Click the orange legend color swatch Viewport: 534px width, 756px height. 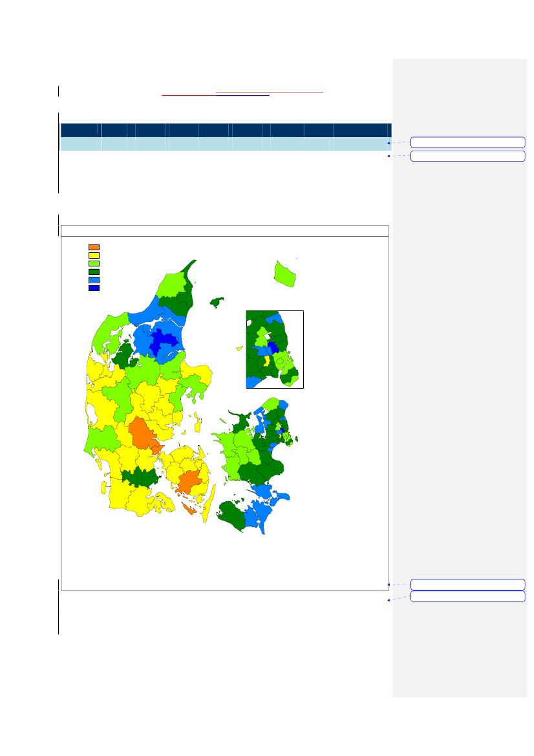[x=94, y=247]
